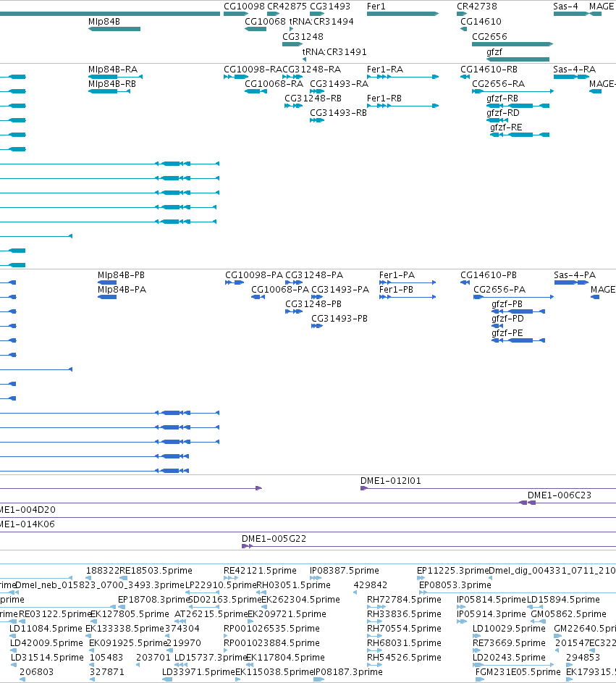
Task: Open EST RE42121.5prime
Action: pyautogui.click(x=231, y=578)
